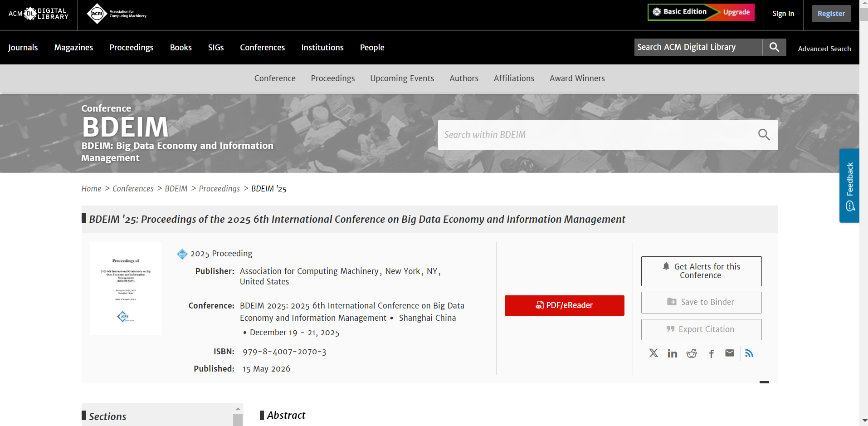
Task: Open Advanced Search link
Action: [824, 49]
